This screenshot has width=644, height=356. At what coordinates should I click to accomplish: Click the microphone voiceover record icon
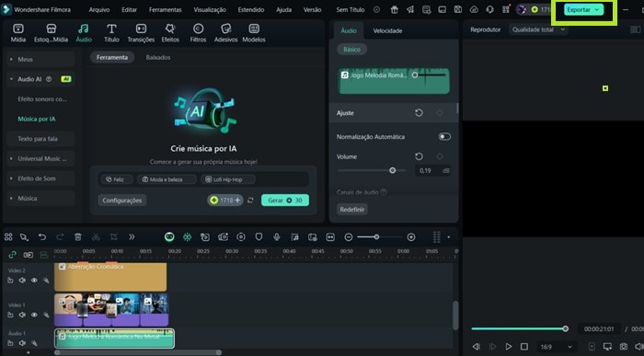pos(277,237)
